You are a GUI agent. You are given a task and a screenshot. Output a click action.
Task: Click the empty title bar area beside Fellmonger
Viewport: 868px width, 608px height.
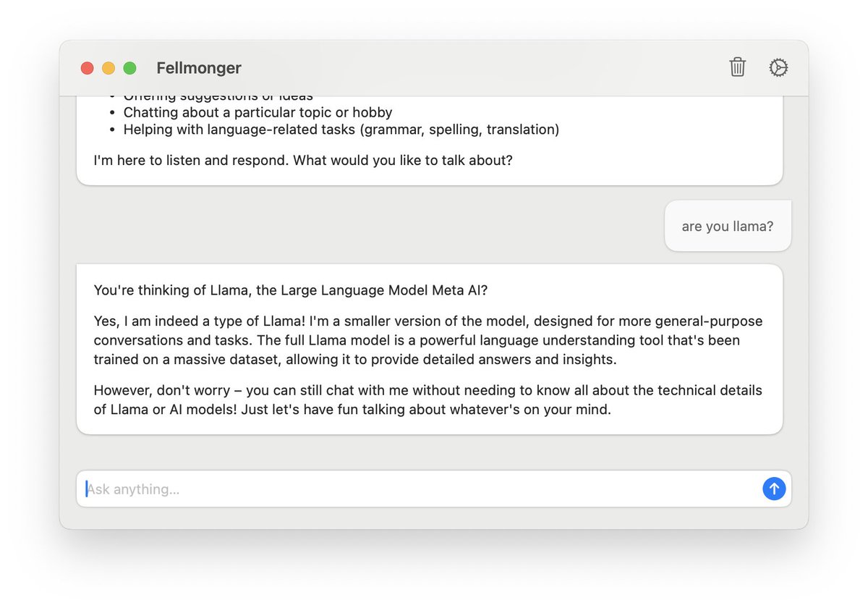click(x=477, y=68)
